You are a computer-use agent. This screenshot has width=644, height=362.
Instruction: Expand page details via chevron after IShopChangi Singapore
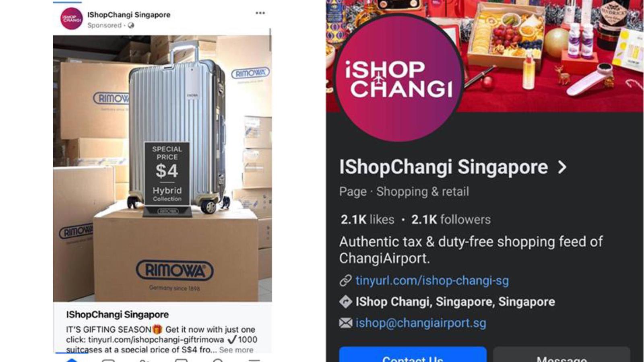[x=562, y=167]
